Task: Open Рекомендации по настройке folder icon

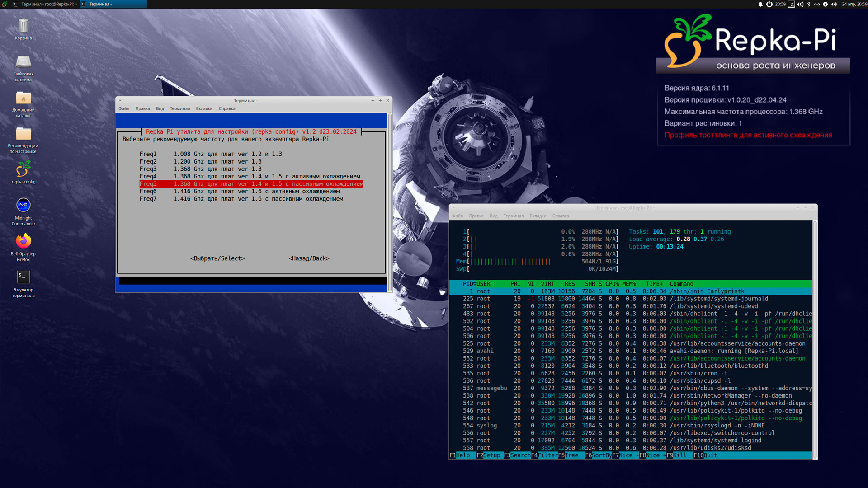Action: click(x=24, y=134)
